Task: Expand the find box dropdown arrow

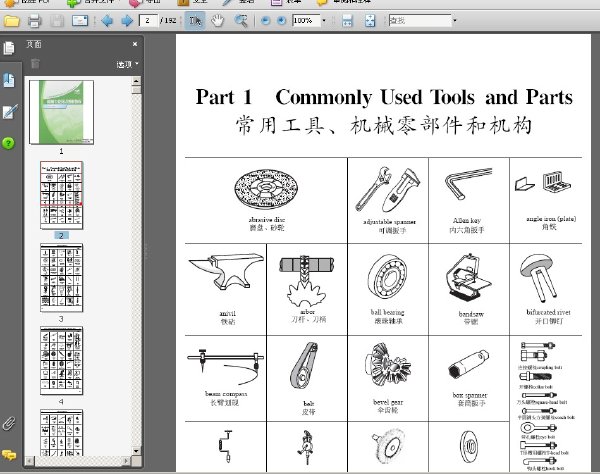Action: [x=455, y=20]
